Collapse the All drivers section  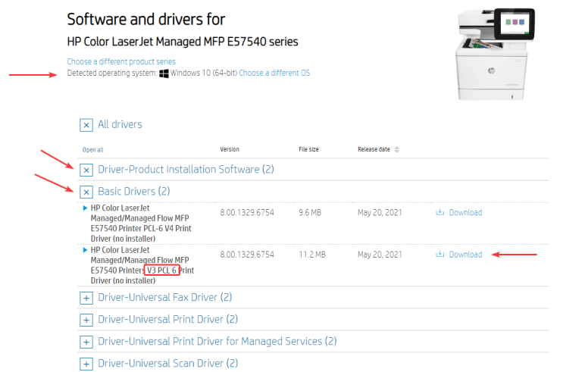coord(86,125)
